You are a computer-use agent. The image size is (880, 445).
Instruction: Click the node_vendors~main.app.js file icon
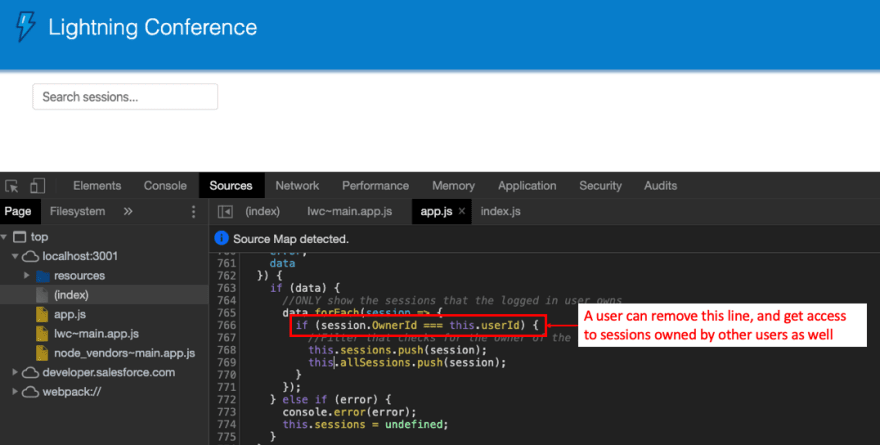tap(42, 353)
